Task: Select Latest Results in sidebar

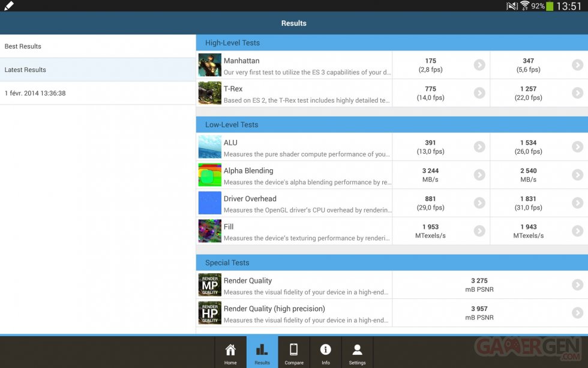Action: pos(98,70)
